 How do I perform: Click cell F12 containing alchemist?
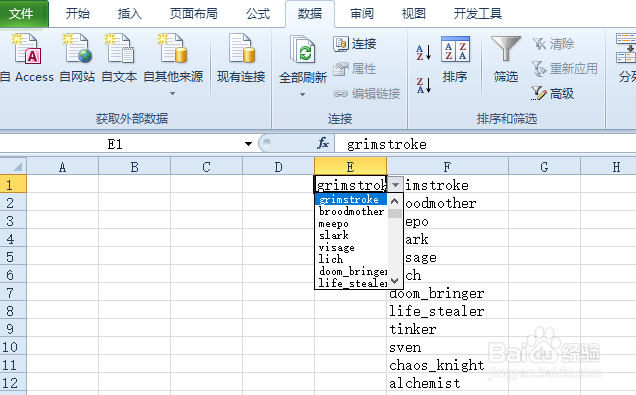447,382
